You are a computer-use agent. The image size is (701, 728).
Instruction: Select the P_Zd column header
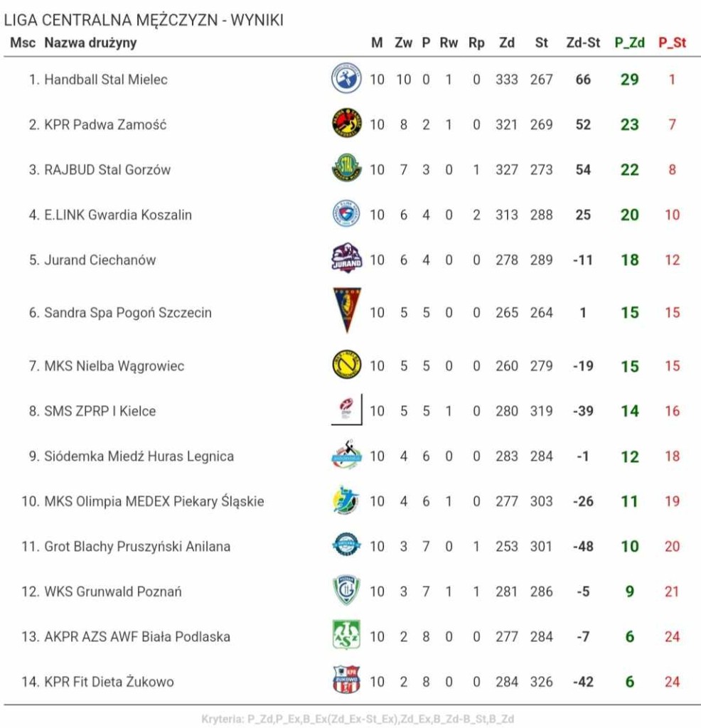pyautogui.click(x=629, y=43)
